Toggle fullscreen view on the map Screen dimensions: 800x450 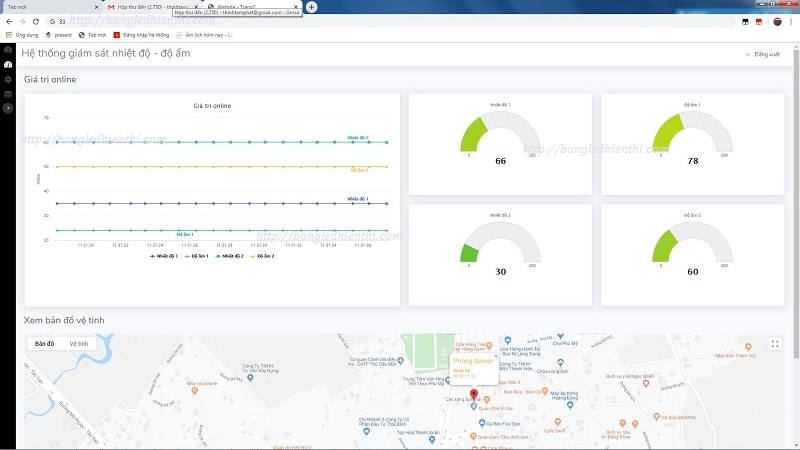point(774,344)
